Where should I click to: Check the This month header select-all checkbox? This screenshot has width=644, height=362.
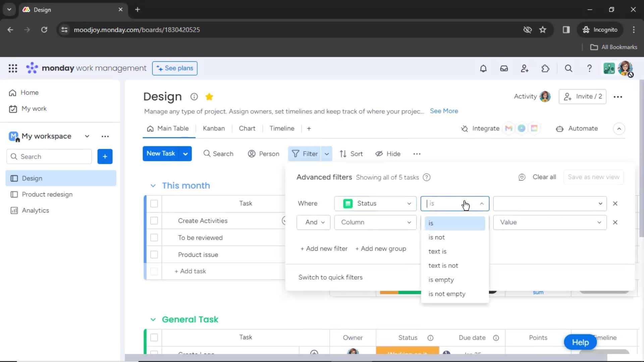(154, 204)
